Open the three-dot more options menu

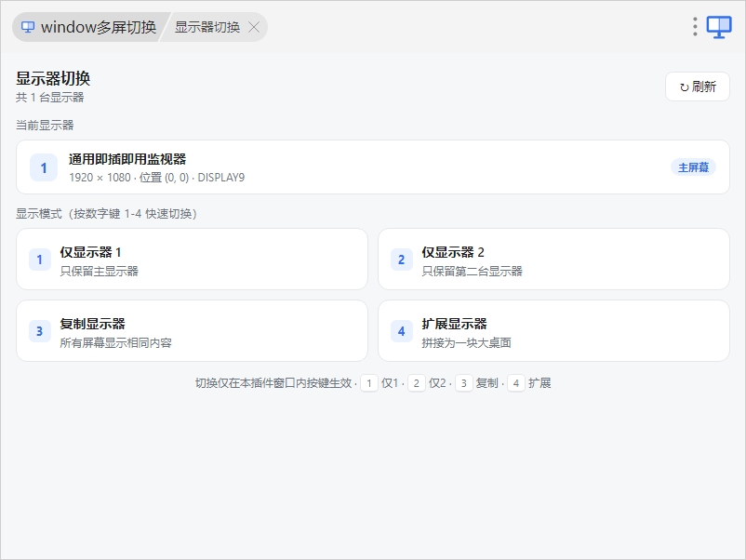coord(695,27)
